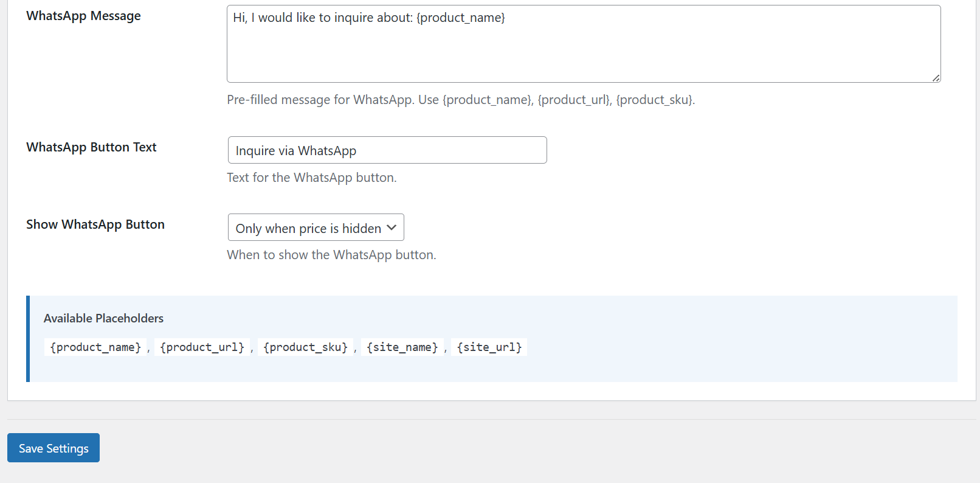The image size is (980, 483).
Task: Select the {site_name} placeholder chip
Action: point(402,347)
